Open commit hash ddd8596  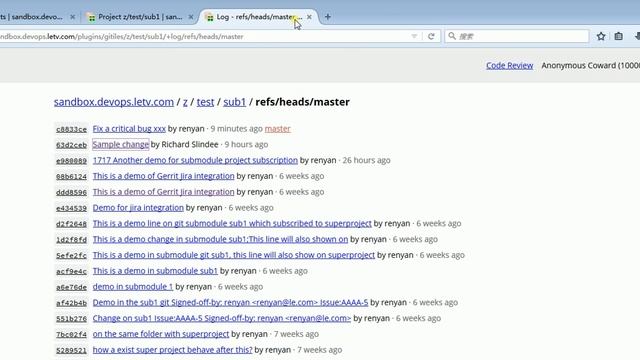[71, 192]
